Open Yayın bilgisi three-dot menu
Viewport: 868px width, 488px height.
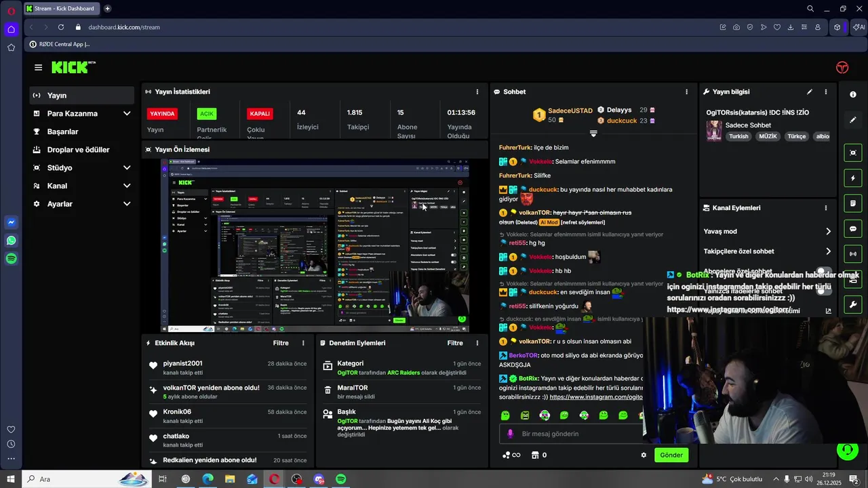825,91
